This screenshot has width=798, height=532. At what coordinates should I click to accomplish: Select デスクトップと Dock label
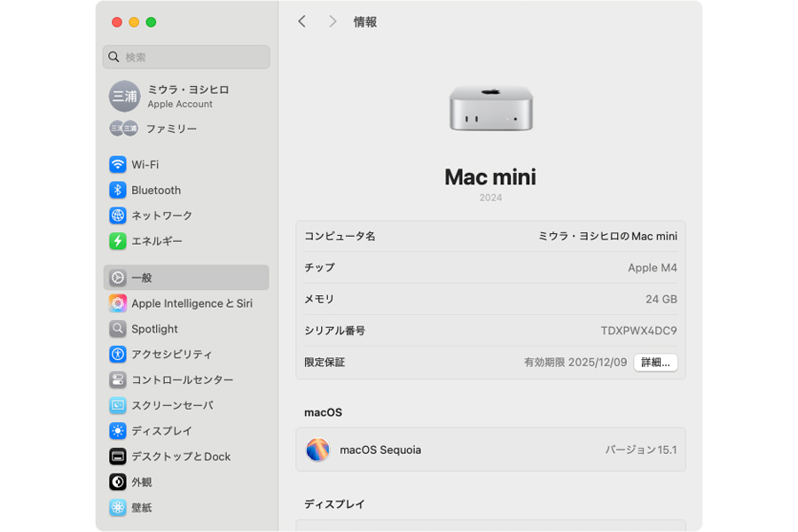point(181,456)
